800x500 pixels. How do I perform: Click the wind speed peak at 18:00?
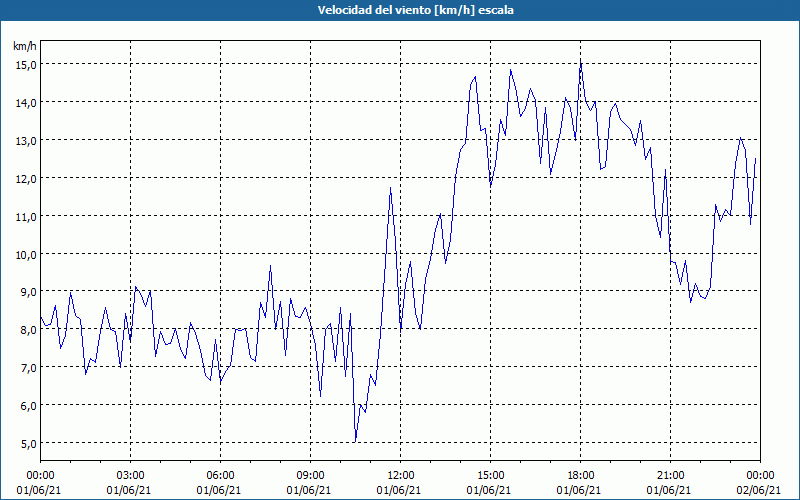[581, 61]
